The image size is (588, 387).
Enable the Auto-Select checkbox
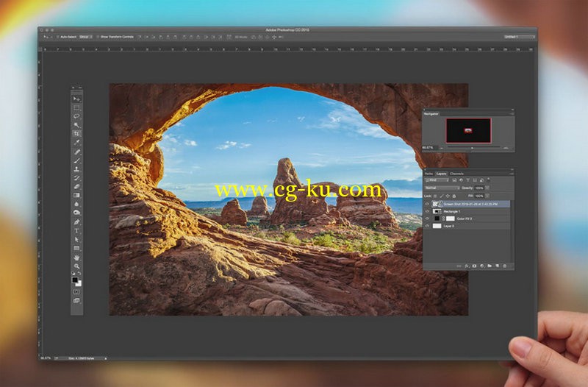[x=58, y=37]
